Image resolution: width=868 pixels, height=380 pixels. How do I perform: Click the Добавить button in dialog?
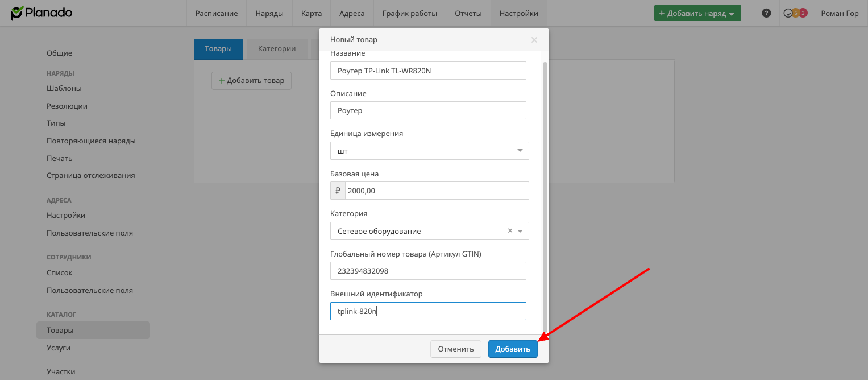pyautogui.click(x=513, y=349)
